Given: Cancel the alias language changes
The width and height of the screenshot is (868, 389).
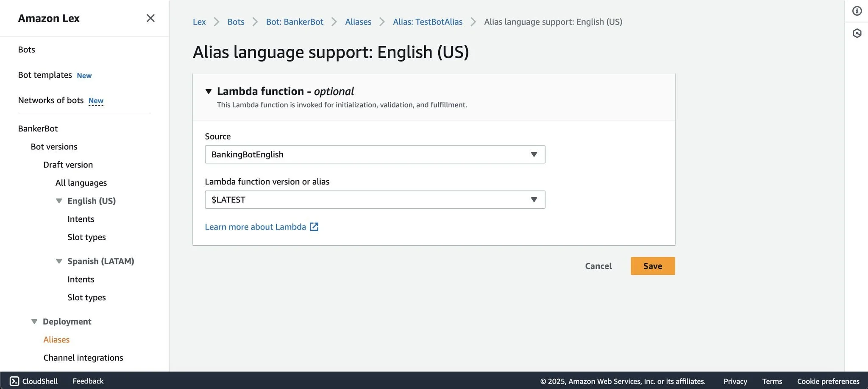Looking at the screenshot, I should (598, 266).
